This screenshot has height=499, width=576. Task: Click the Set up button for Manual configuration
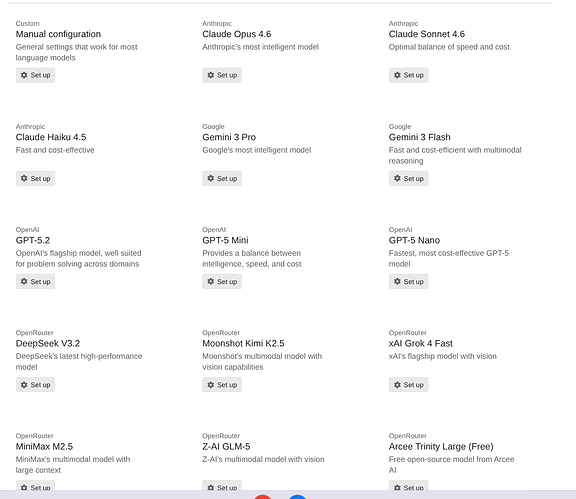[x=35, y=75]
